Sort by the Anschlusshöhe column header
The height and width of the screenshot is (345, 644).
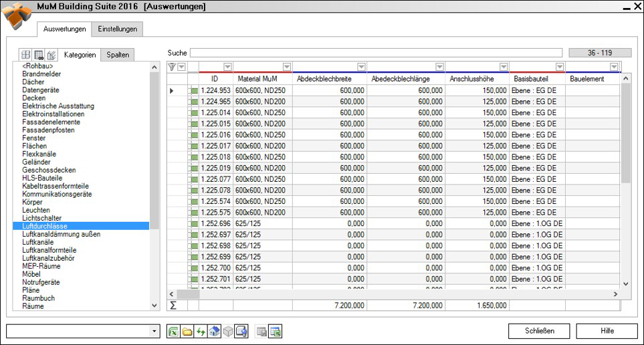pyautogui.click(x=477, y=79)
